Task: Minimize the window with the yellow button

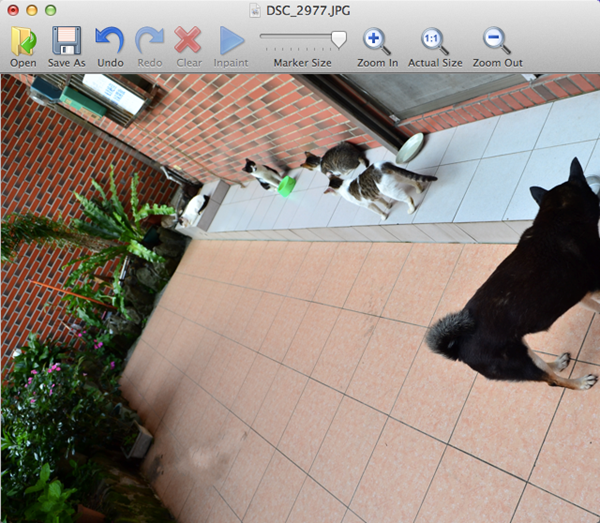Action: [x=31, y=9]
